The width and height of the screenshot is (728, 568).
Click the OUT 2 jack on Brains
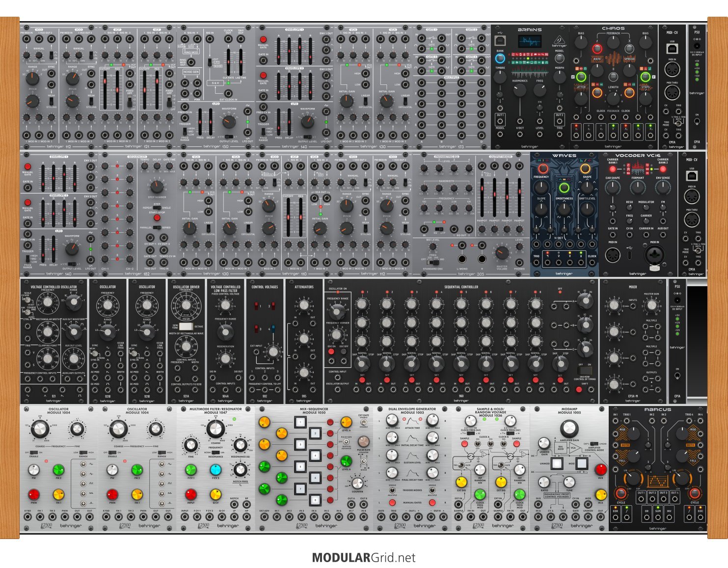pos(559,120)
